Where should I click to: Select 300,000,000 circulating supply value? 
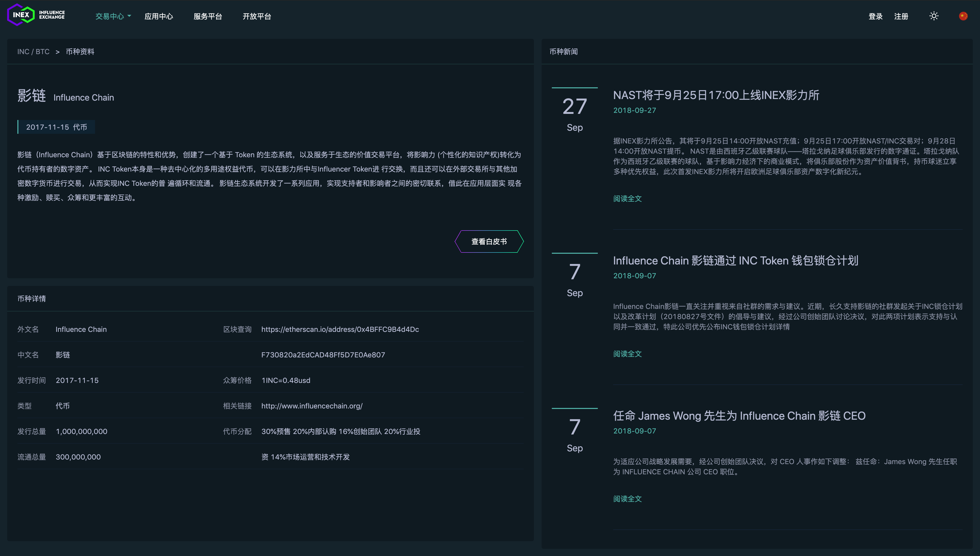(x=78, y=457)
